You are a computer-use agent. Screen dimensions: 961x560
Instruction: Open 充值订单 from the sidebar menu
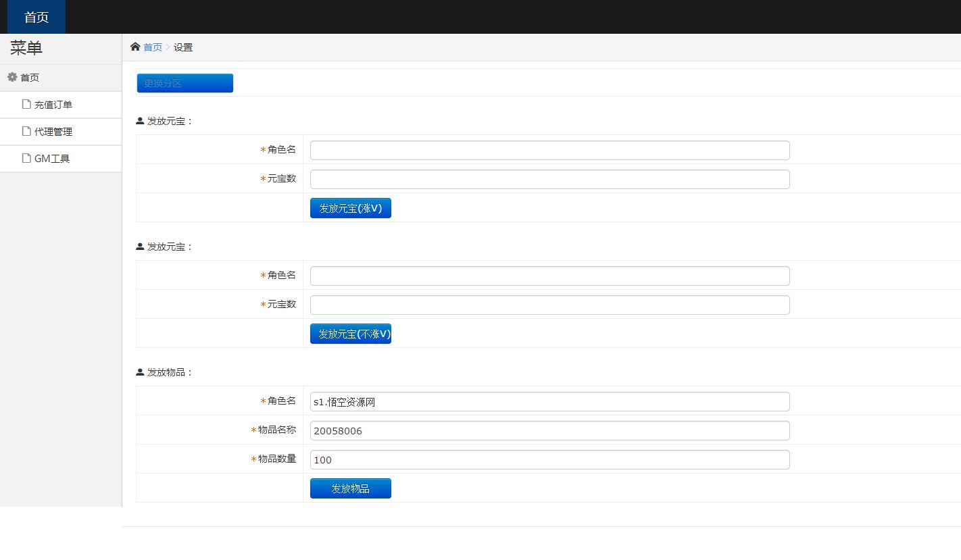click(53, 105)
